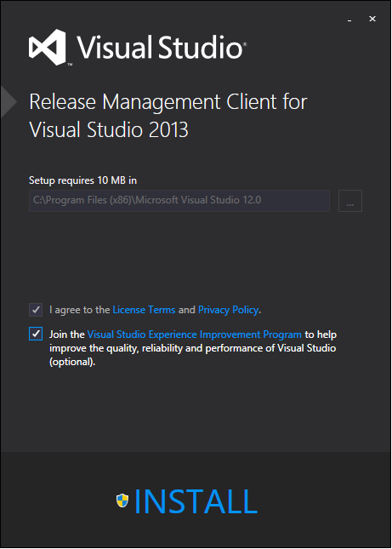Toggle the license terms agreement checkbox
Viewport: 392px width, 549px height.
click(36, 310)
